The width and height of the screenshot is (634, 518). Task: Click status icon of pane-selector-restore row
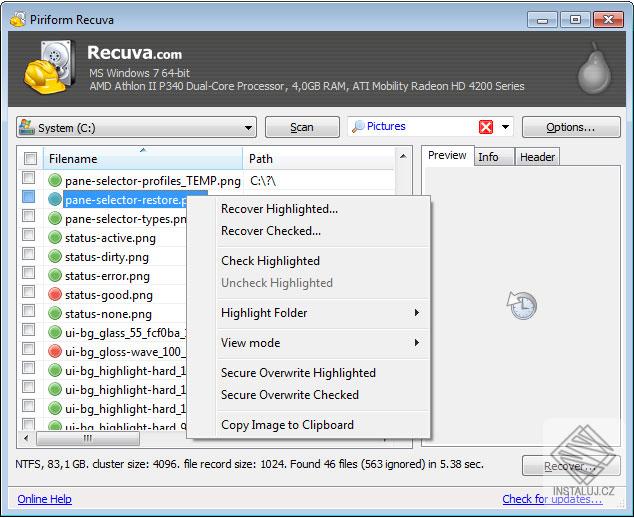55,199
